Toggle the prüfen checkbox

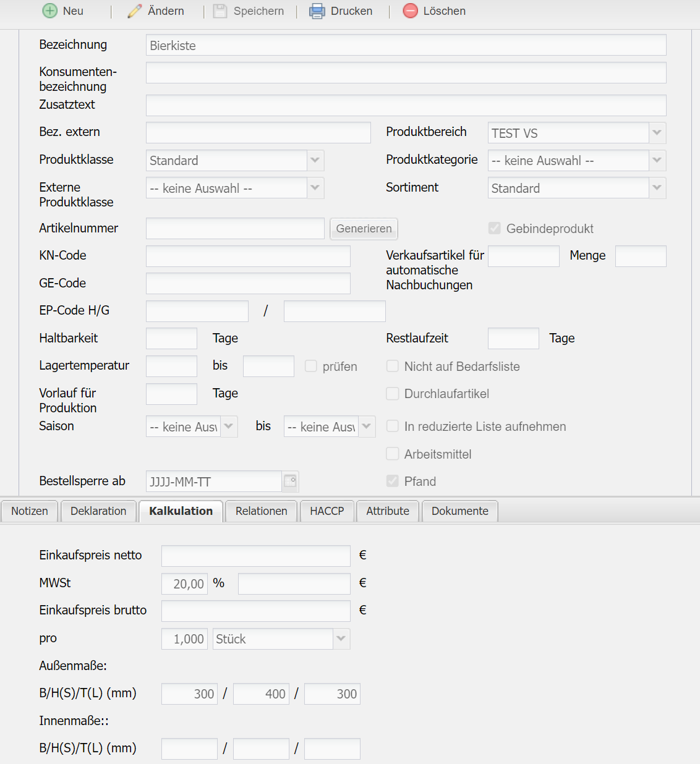(x=311, y=366)
